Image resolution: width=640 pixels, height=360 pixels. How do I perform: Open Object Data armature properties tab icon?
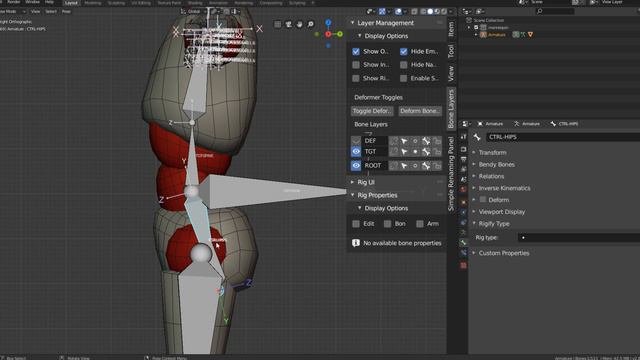pos(463,232)
